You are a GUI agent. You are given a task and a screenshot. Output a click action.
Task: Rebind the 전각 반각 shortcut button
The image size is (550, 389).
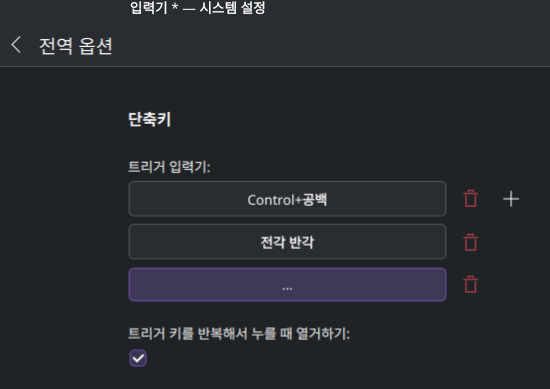287,242
